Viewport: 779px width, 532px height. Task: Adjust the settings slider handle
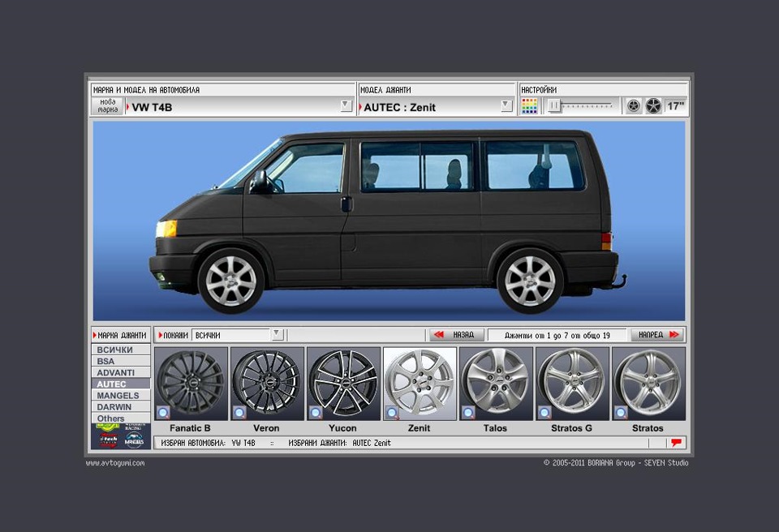[x=554, y=105]
